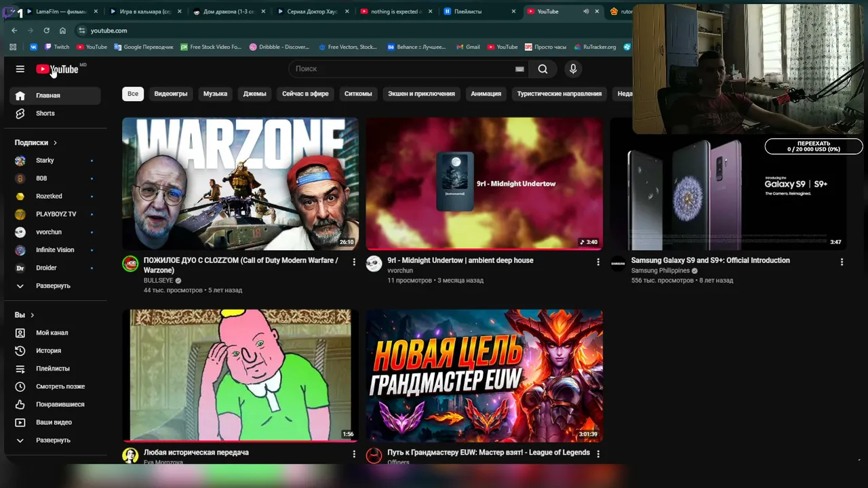Switch to the LamaFilm browser tab
This screenshot has height=488, width=868.
[x=62, y=12]
